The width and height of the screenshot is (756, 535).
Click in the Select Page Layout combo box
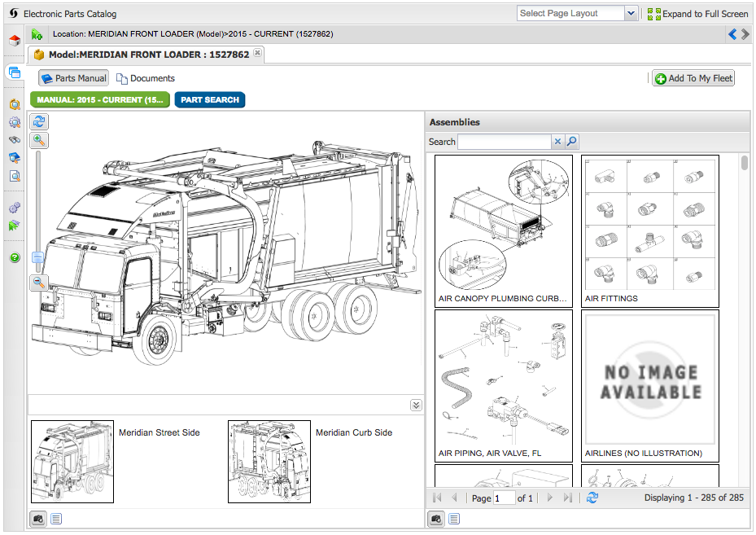click(x=570, y=14)
